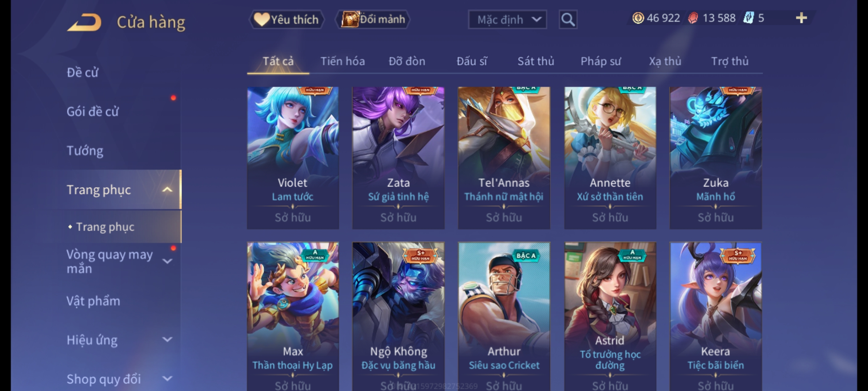
Task: Click the red ruby currency icon
Action: [x=693, y=18]
